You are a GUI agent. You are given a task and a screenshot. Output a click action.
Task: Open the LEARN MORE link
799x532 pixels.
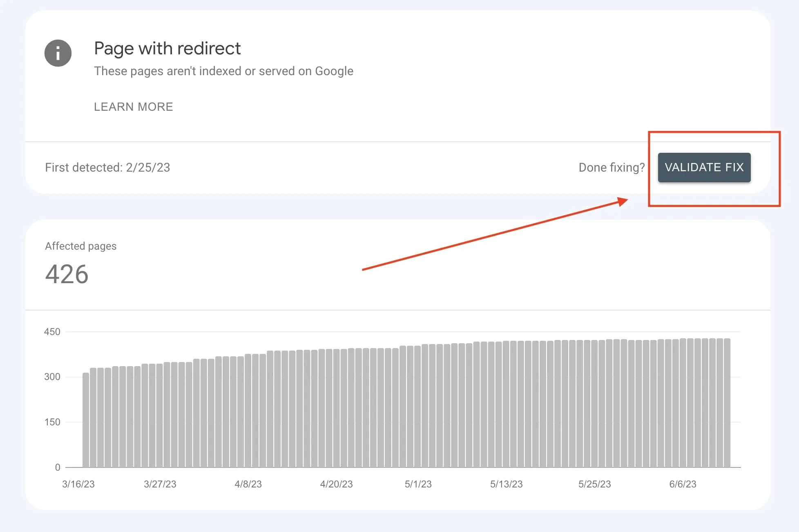(x=133, y=107)
